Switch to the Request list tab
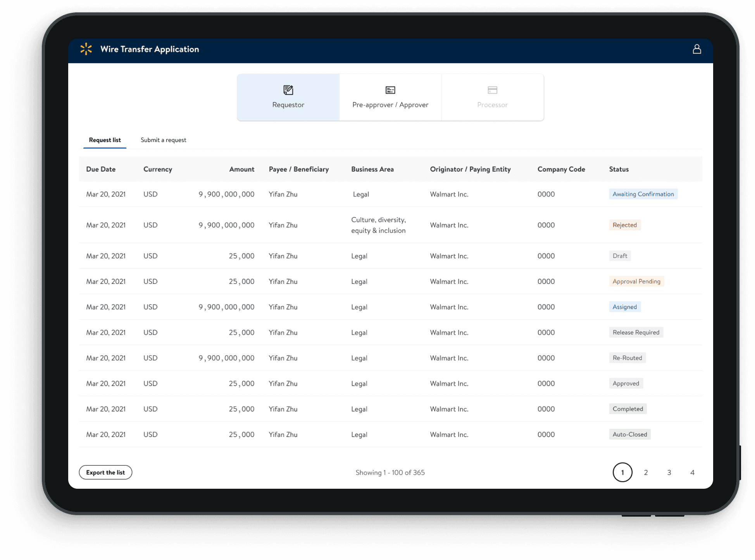 [105, 140]
